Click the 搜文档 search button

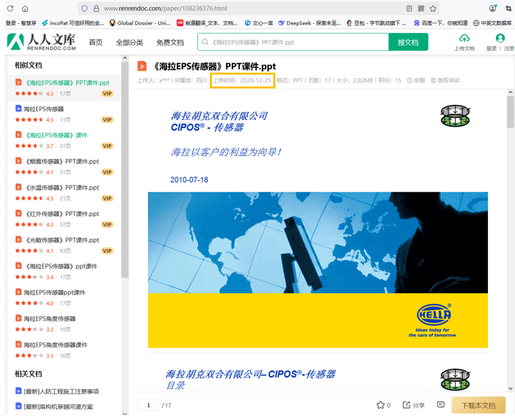click(x=408, y=42)
